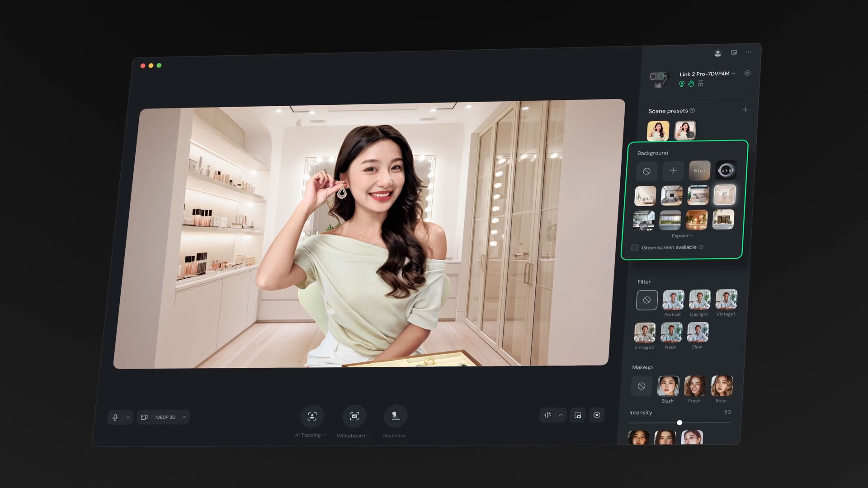This screenshot has width=868, height=488.
Task: Open the 1080P 30 resolution menu
Action: pos(165,417)
